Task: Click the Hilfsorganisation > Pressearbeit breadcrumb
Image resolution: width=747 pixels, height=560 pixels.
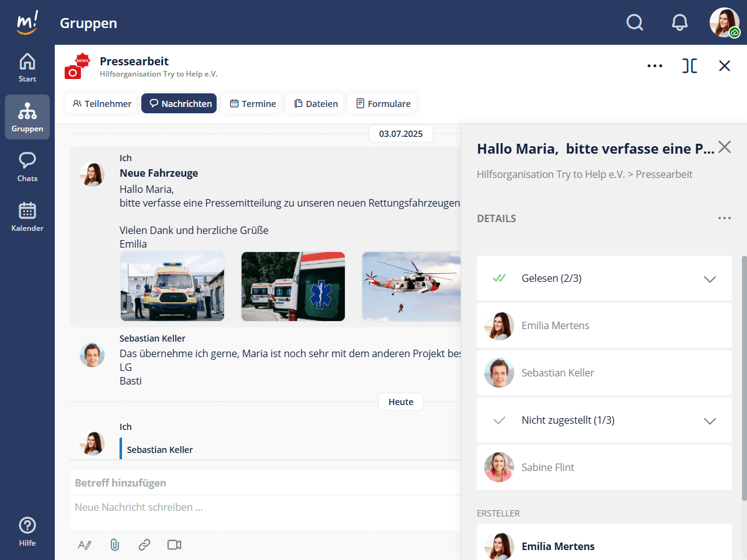Action: (585, 174)
